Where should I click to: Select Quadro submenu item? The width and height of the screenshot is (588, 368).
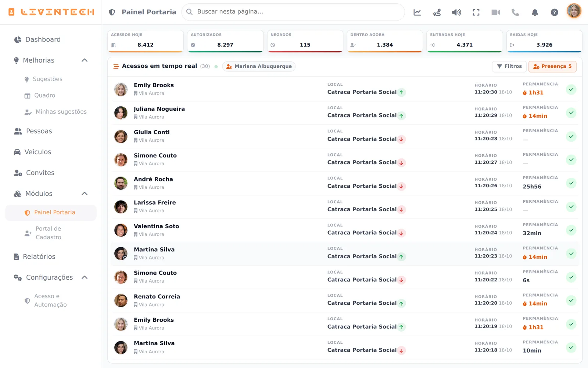(x=51, y=95)
